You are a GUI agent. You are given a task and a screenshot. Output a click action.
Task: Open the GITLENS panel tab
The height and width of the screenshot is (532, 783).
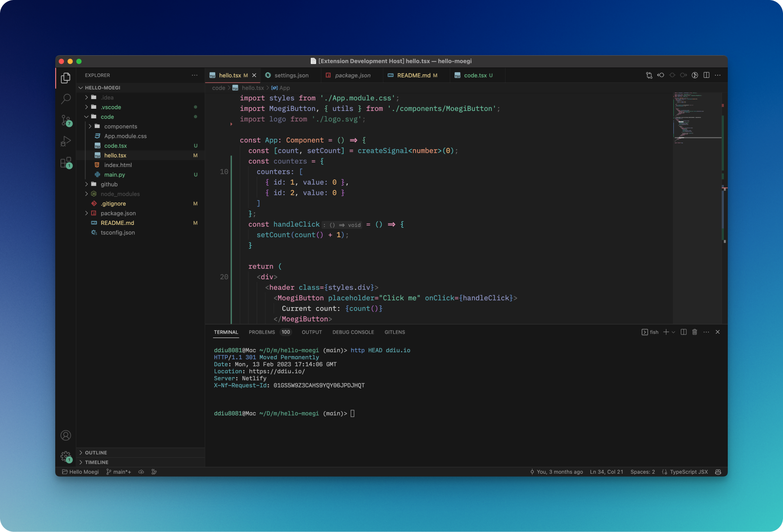(x=395, y=332)
